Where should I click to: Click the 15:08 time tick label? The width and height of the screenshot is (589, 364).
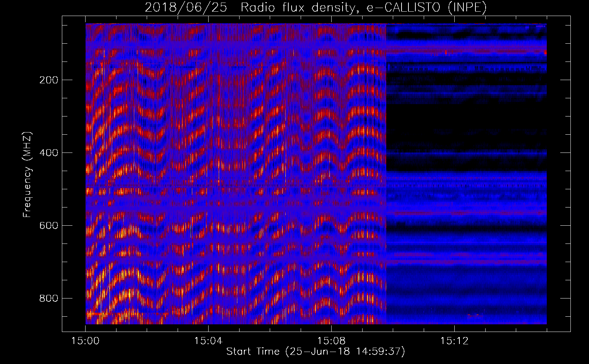pyautogui.click(x=331, y=341)
